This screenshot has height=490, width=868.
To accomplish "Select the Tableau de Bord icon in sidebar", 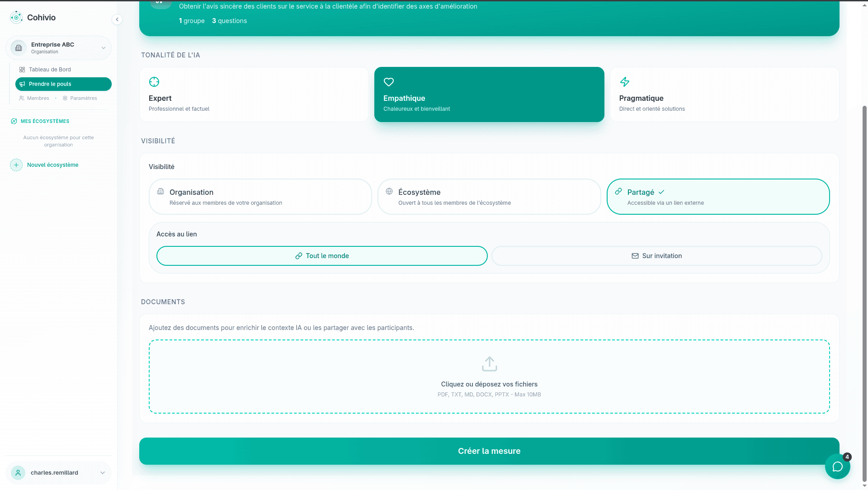I will [x=22, y=69].
